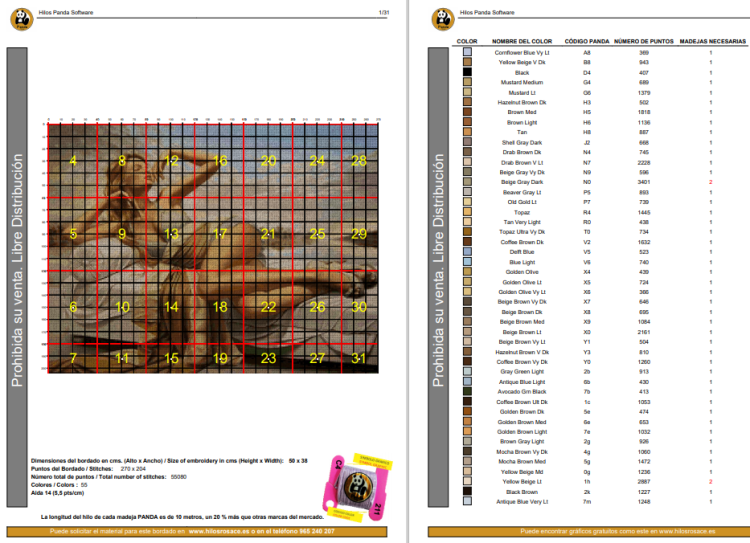Click the '50 x 38' embroidery size value
Screen dimensions: 750x543
[x=298, y=461]
